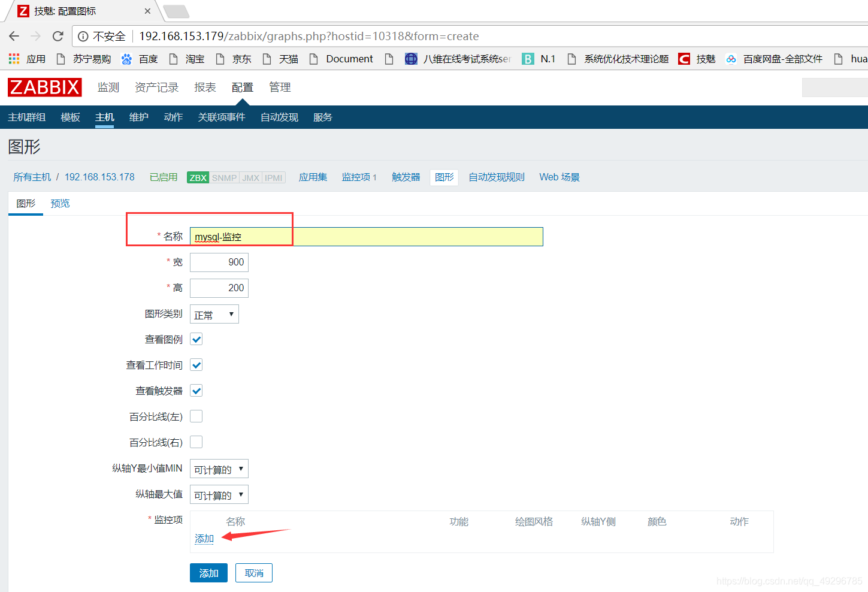Open the apps grid bookmark icon

point(14,58)
